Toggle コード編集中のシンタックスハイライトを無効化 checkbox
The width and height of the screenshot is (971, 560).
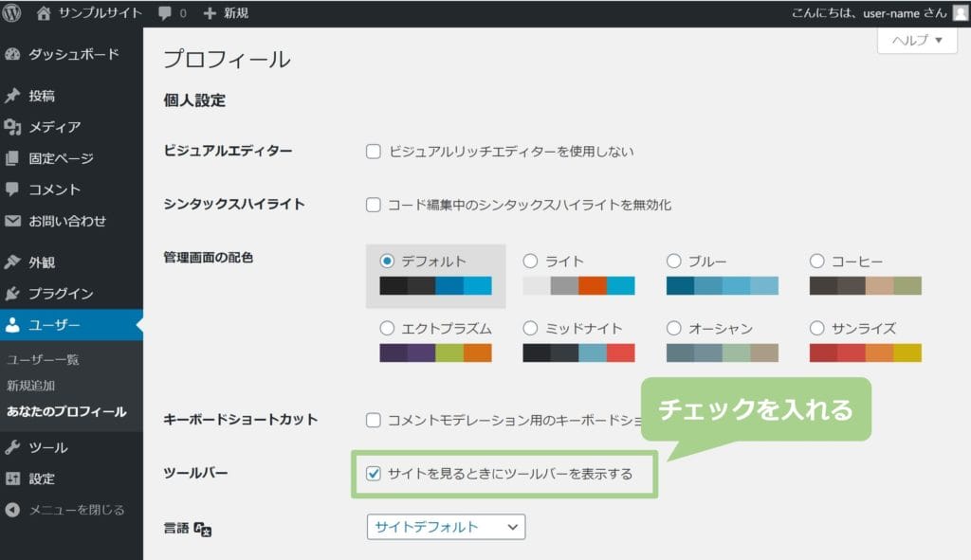[374, 205]
